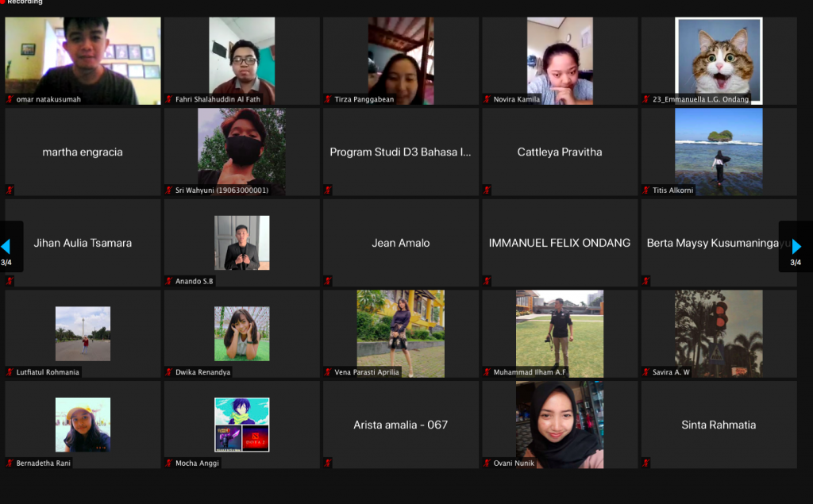Click the martha engracia name text
Screen dimensions: 813x504
coord(83,152)
